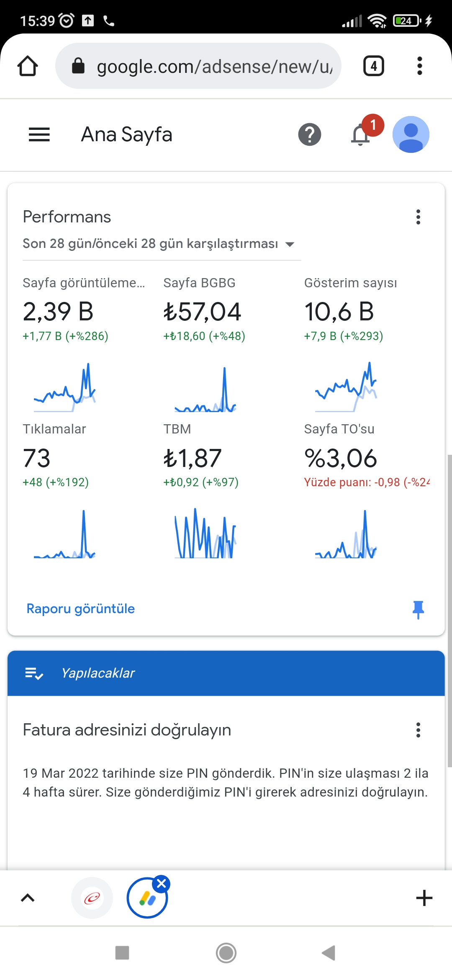Screen dimensions: 452x980
Task: Tap the +48 (+%192) change value
Action: (x=56, y=482)
